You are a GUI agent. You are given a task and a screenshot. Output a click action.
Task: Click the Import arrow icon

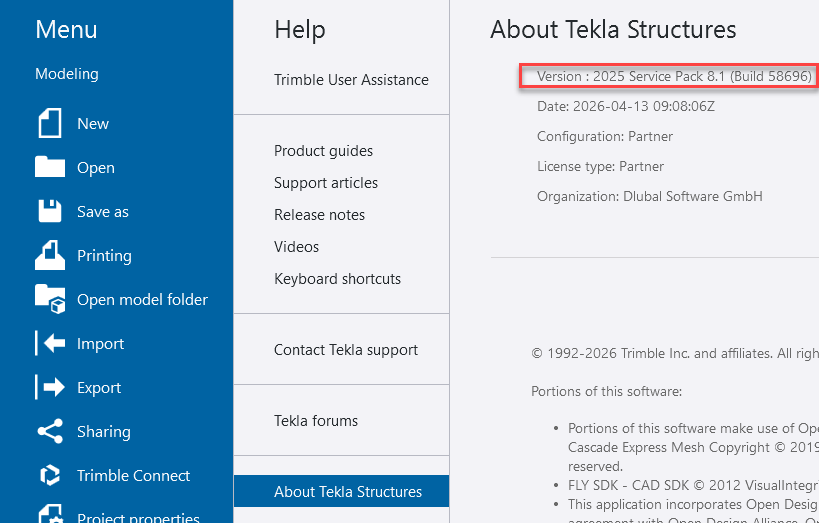[x=50, y=343]
